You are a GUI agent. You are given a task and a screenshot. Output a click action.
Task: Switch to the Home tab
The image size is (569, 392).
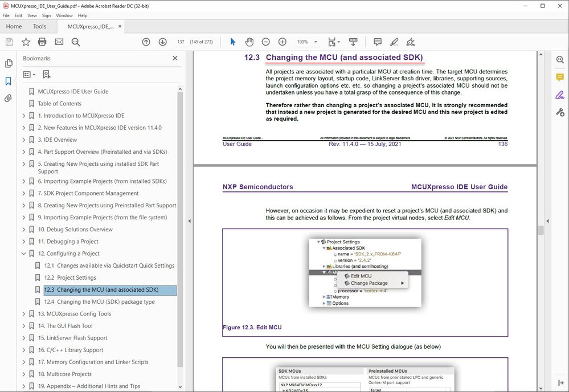[14, 26]
